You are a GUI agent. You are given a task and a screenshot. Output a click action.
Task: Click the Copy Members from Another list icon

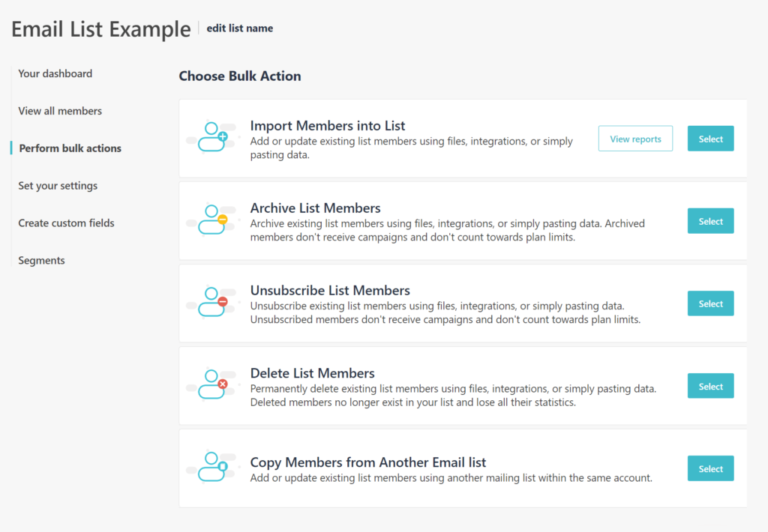tap(211, 468)
